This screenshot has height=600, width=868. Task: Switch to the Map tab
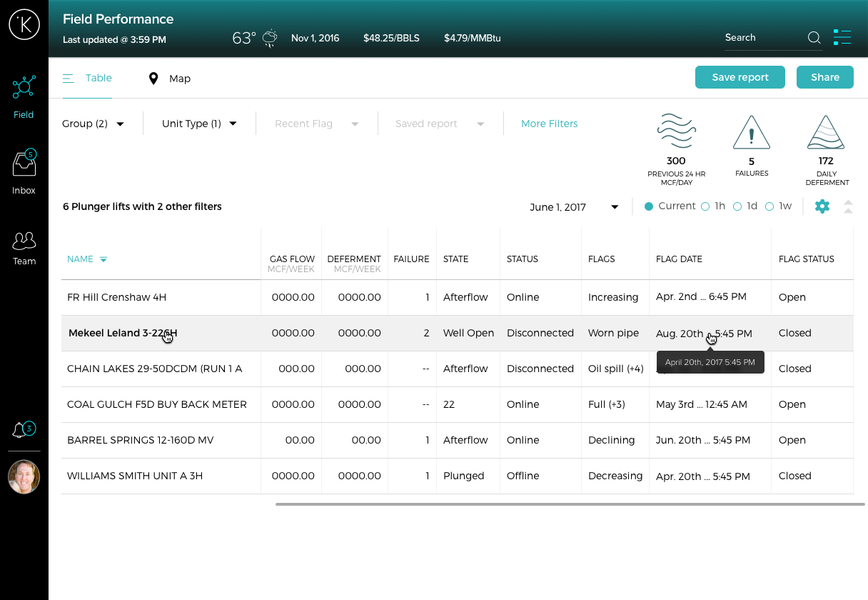coord(170,79)
